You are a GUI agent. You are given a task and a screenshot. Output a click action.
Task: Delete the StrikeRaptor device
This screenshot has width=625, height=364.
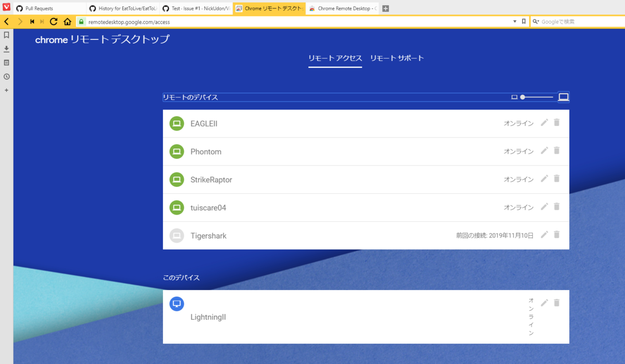pos(556,179)
